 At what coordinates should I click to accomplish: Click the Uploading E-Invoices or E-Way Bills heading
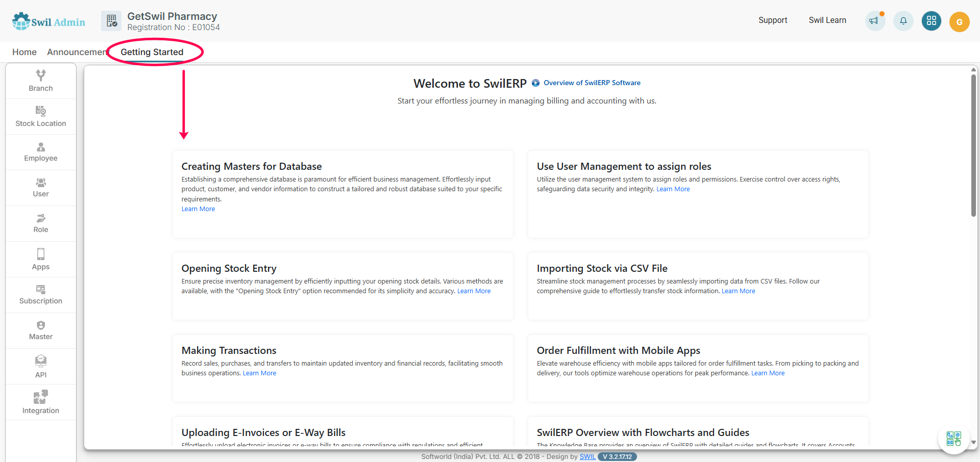pos(263,432)
